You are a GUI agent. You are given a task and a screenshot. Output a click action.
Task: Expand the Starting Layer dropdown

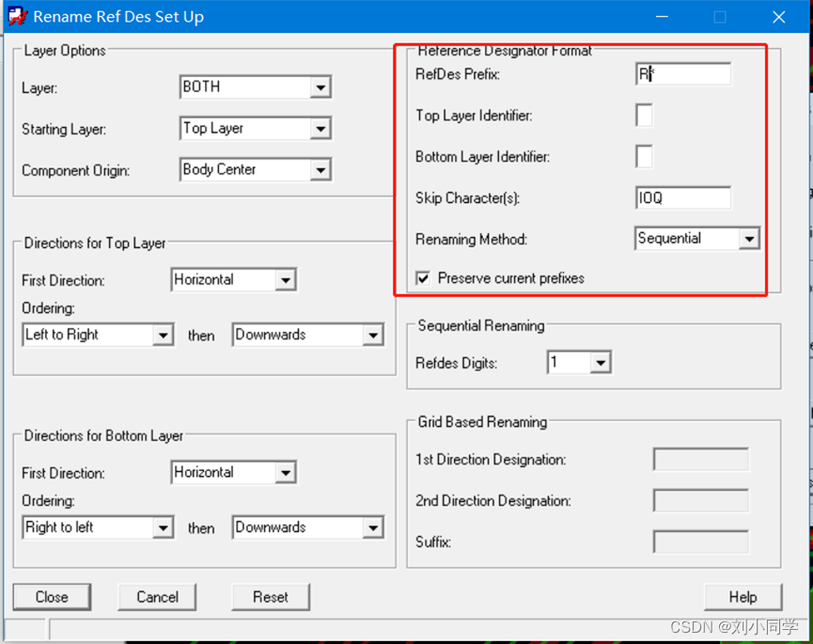(x=321, y=129)
